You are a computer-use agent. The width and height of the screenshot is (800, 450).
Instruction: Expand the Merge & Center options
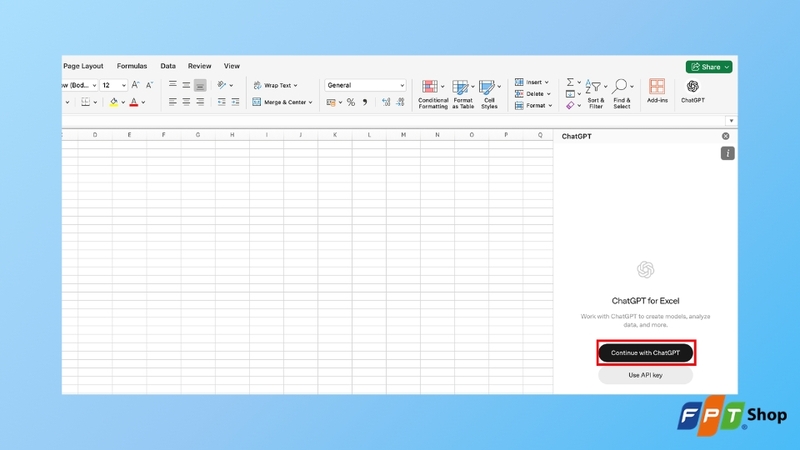click(x=310, y=103)
